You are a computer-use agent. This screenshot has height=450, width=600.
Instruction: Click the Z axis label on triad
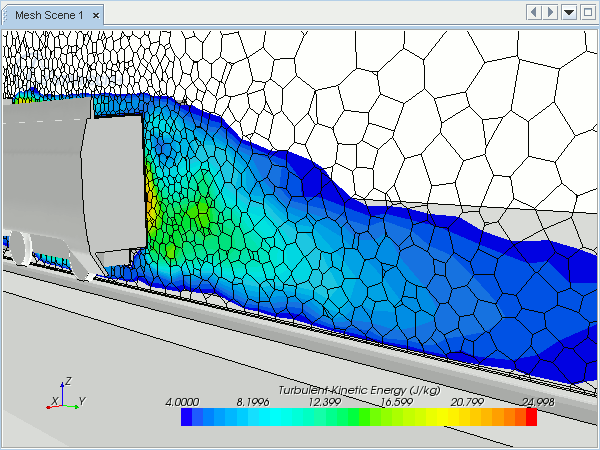66,381
